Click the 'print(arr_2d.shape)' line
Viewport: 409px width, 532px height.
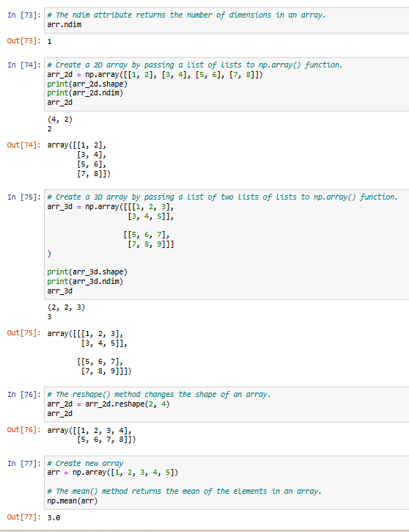click(x=87, y=84)
